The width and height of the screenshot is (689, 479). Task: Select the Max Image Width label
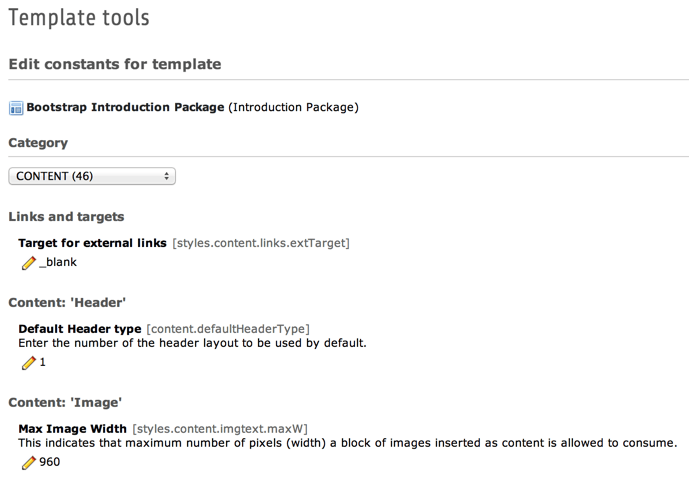tap(72, 428)
